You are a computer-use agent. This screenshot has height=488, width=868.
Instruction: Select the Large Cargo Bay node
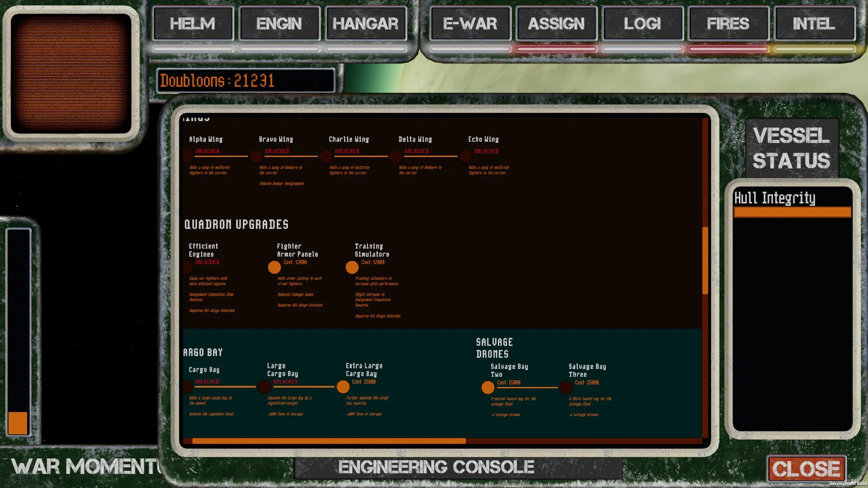click(264, 387)
